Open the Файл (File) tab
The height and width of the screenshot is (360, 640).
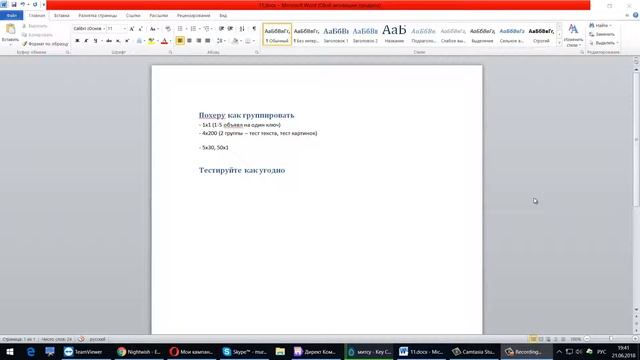pyautogui.click(x=11, y=16)
